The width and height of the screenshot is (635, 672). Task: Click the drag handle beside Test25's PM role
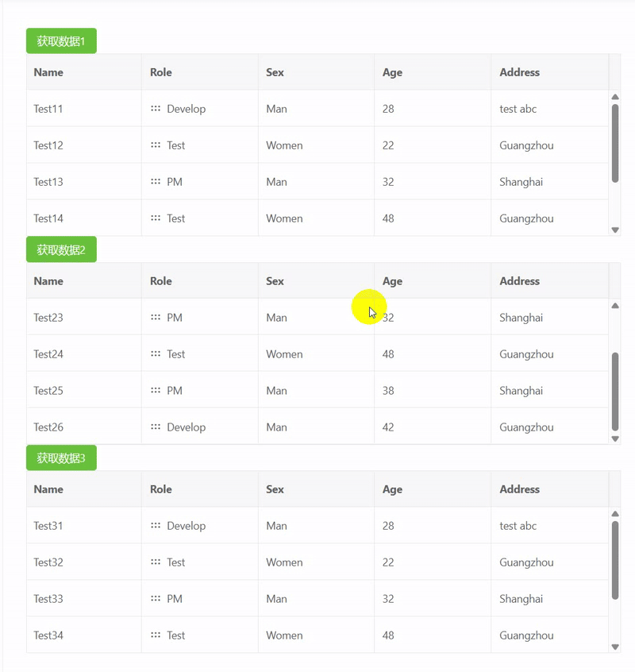[x=156, y=390]
